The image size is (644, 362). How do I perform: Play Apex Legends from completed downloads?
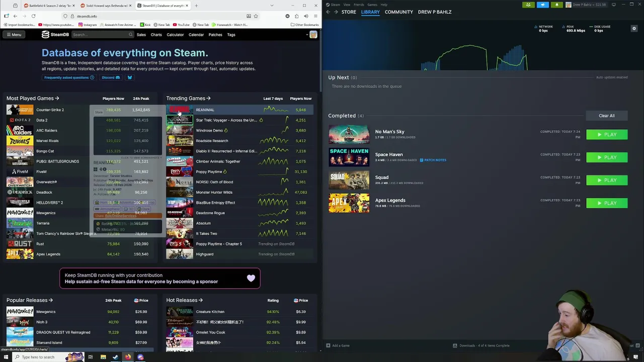pos(607,203)
